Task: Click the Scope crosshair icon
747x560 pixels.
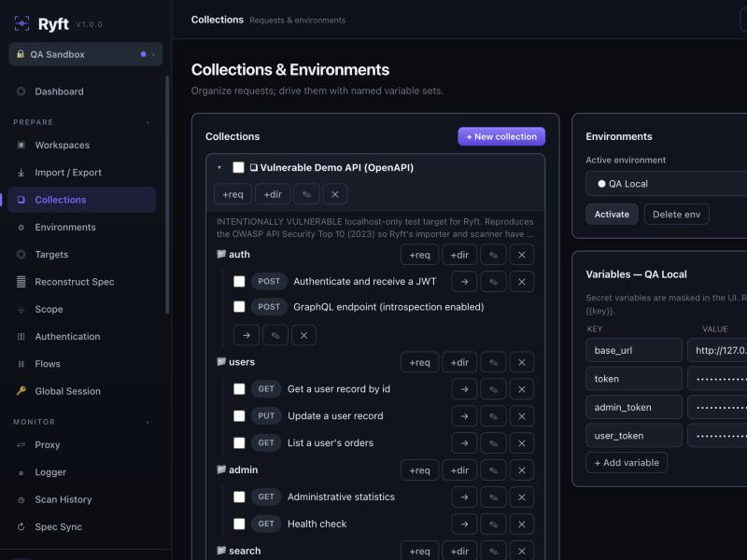Action: (21, 310)
